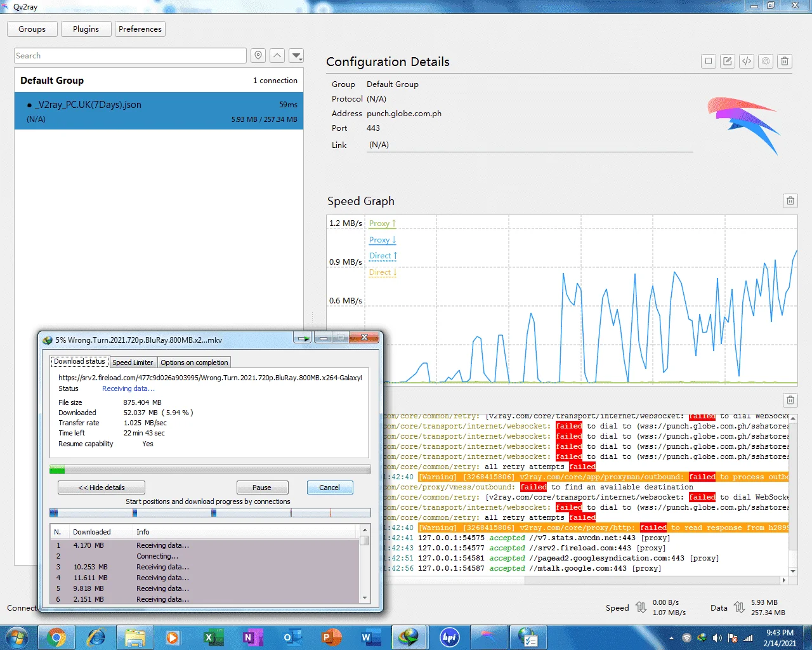Viewport: 812px width, 650px height.
Task: Click the Default Group header
Action: [159, 81]
